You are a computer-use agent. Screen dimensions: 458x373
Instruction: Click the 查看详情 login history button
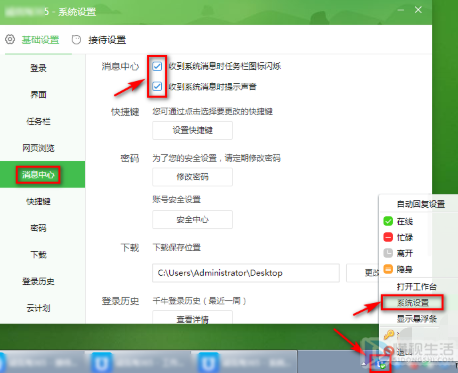(192, 317)
